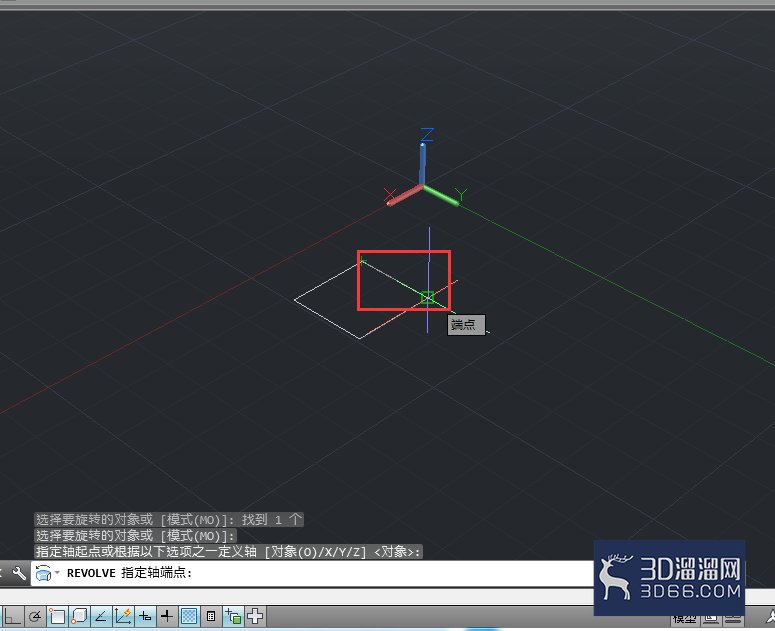Toggle Selection Cycling icon
This screenshot has height=631, width=775.
coord(233,616)
